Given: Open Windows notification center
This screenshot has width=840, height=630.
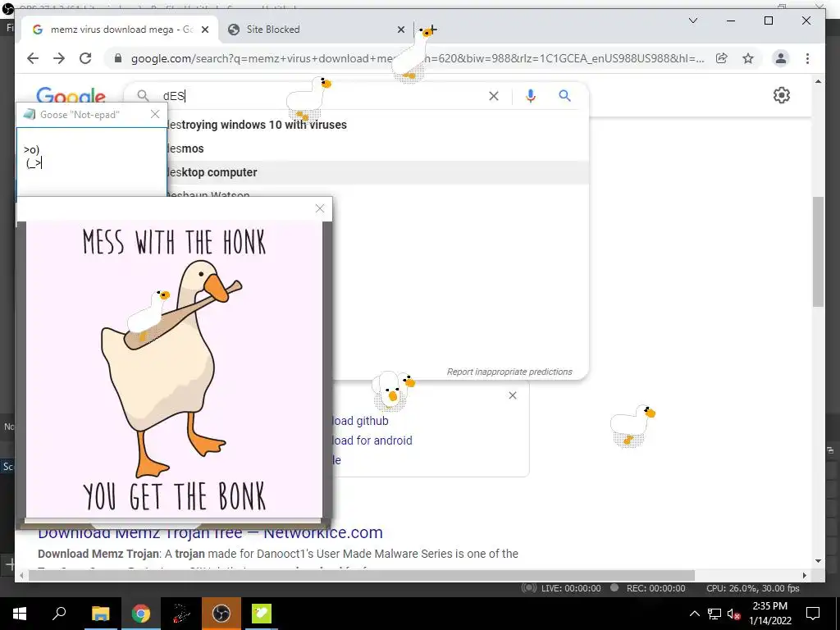Looking at the screenshot, I should [813, 614].
